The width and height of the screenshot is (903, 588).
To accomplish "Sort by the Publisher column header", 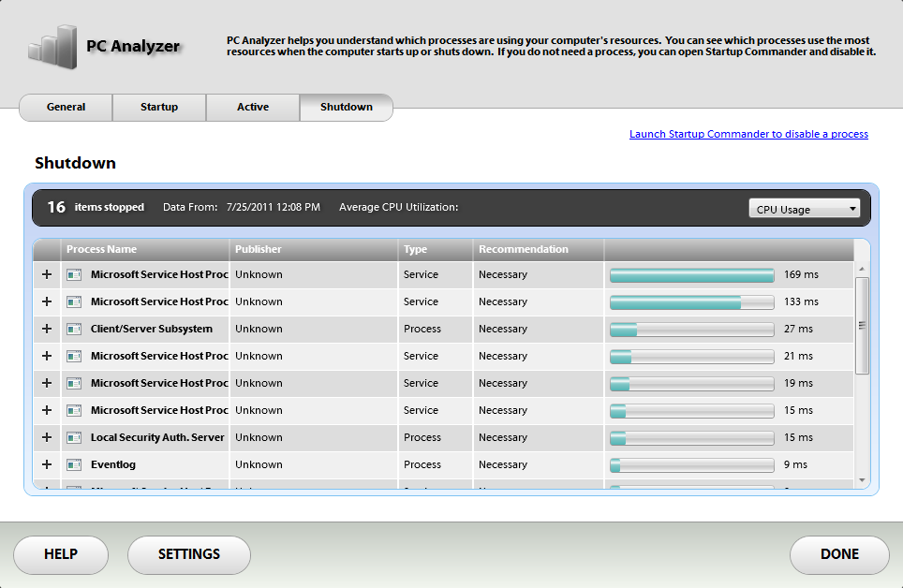I will (314, 249).
